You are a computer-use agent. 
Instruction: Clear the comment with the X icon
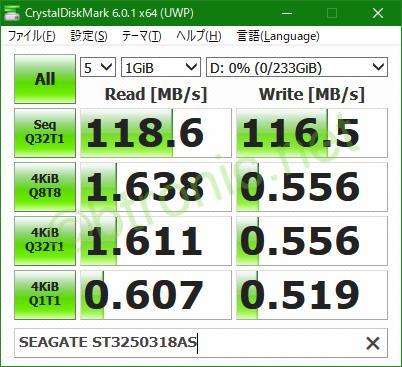(x=373, y=343)
